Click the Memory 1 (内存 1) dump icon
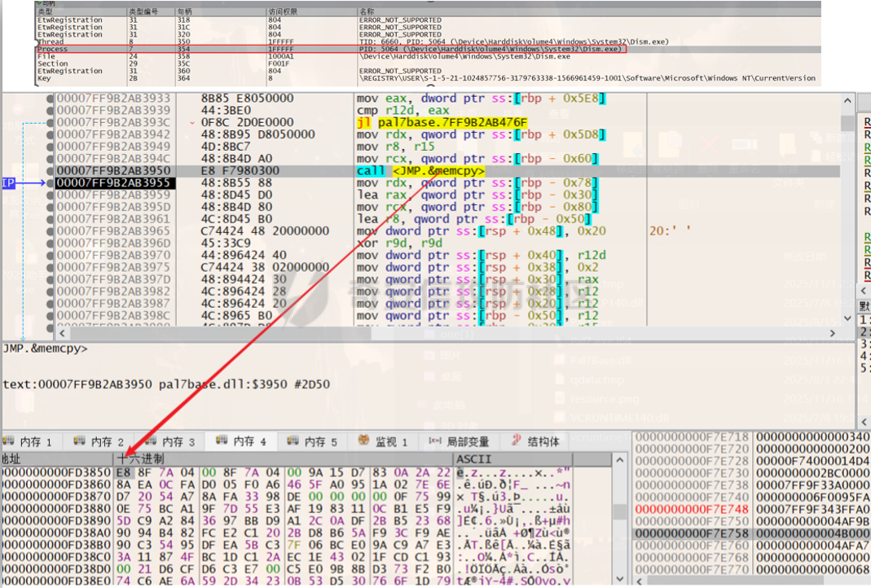 (8, 441)
